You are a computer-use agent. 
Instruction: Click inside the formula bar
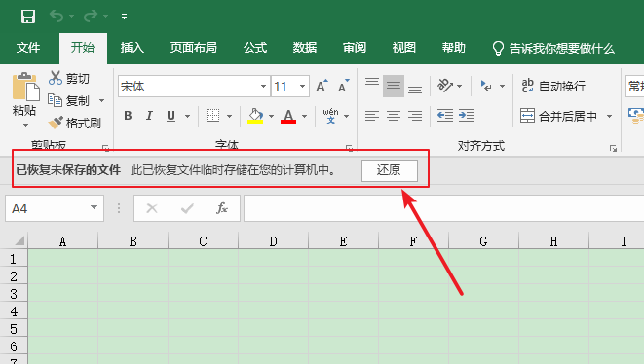click(443, 208)
